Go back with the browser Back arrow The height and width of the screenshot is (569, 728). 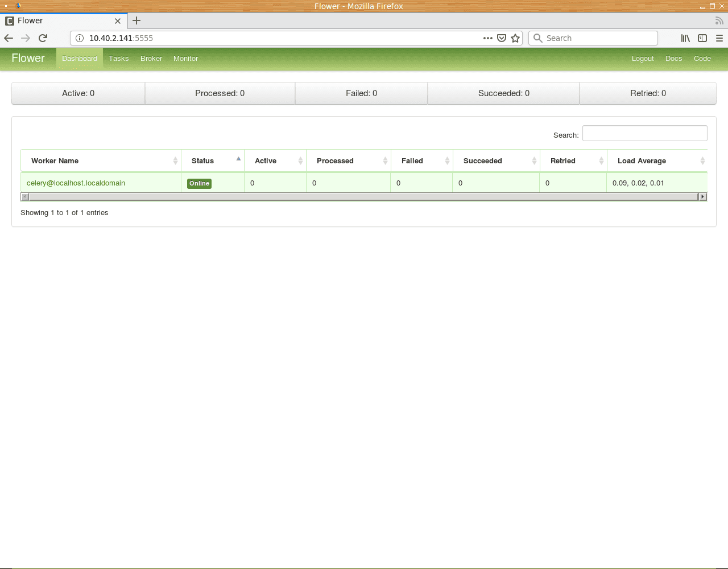[x=9, y=38]
